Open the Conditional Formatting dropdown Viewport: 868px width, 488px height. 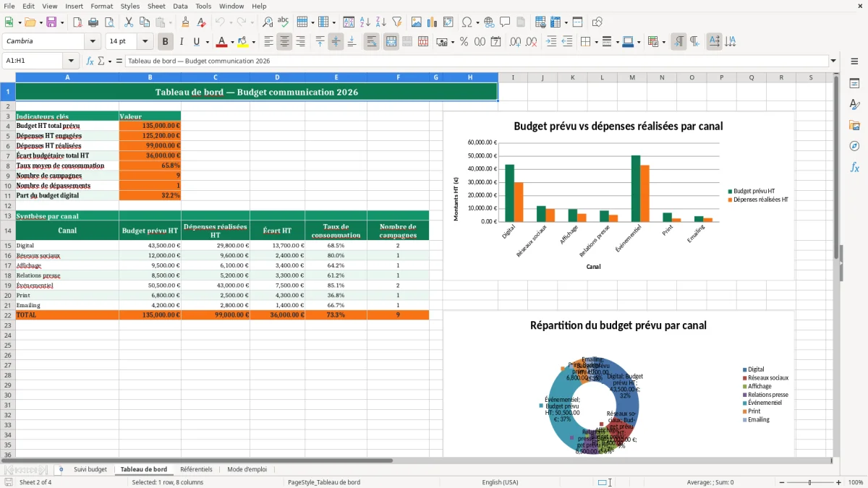[x=663, y=42]
